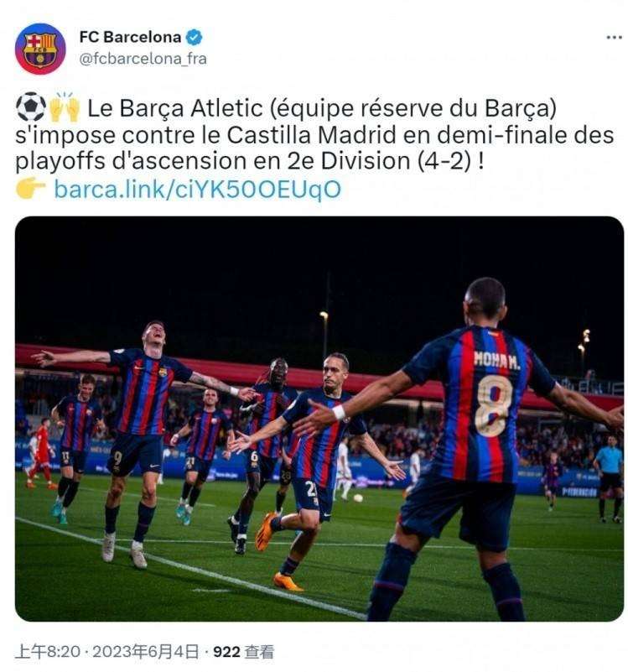Click the number 9 player's shorts

135,454
